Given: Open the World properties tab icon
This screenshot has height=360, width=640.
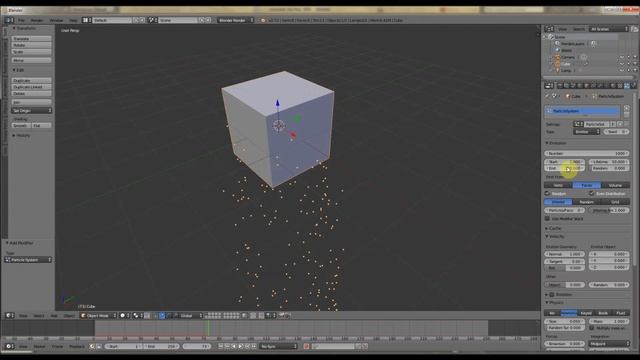Looking at the screenshot, I should pyautogui.click(x=579, y=86).
